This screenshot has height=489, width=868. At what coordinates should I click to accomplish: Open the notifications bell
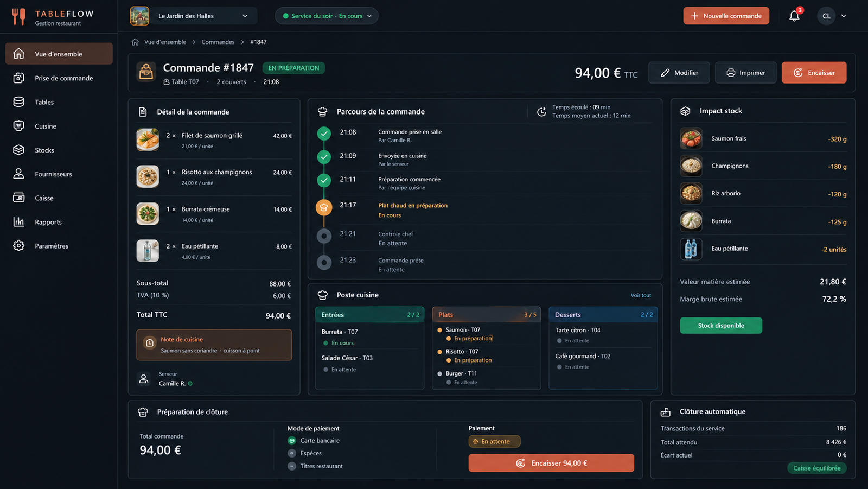pyautogui.click(x=794, y=16)
